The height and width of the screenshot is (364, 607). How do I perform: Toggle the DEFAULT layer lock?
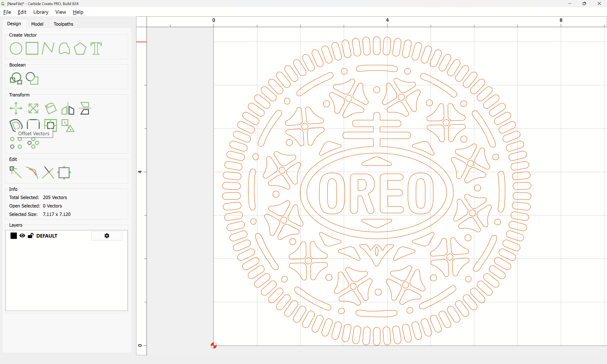30,236
